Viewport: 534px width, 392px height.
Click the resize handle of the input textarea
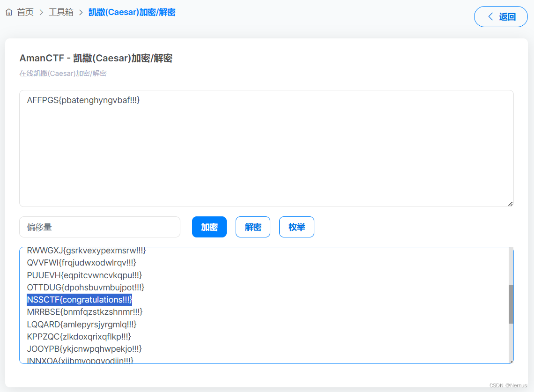coord(510,203)
